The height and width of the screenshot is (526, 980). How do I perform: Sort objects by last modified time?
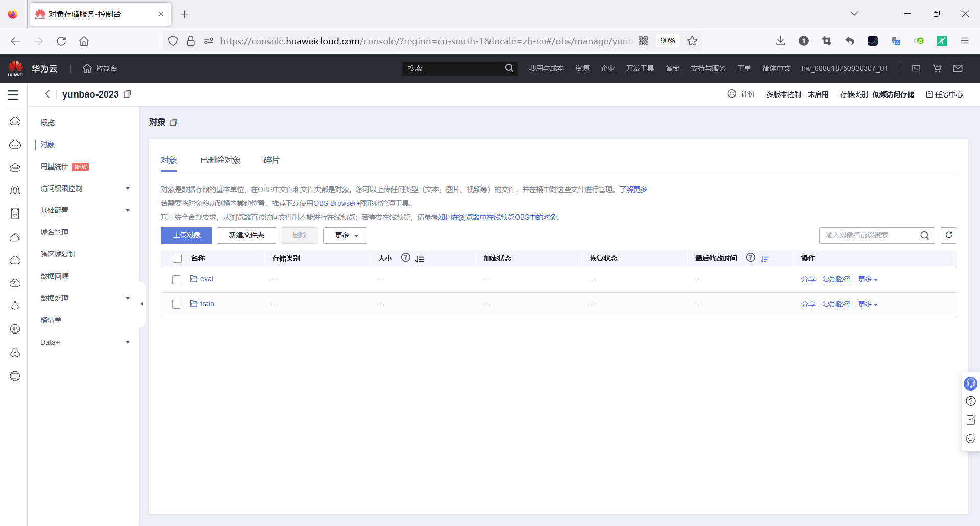tap(764, 259)
